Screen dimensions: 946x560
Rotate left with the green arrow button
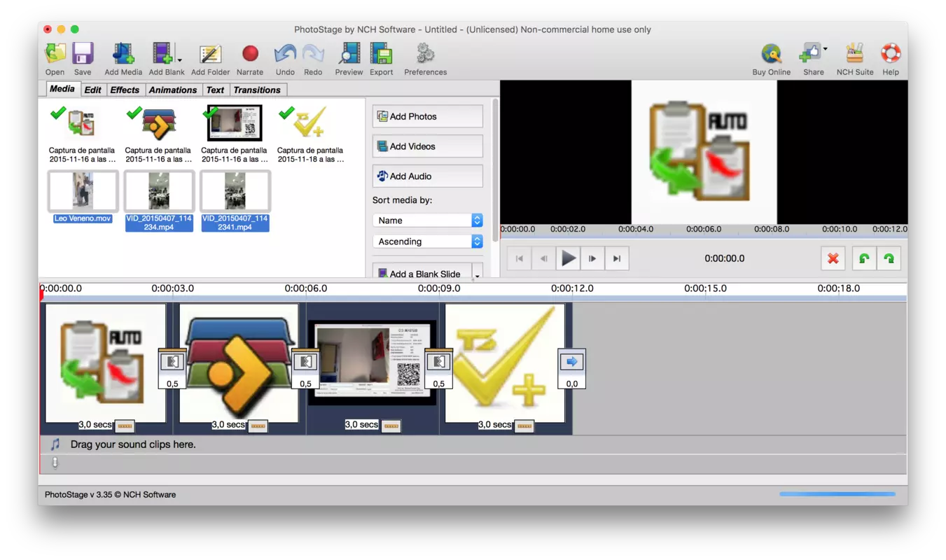(x=864, y=258)
